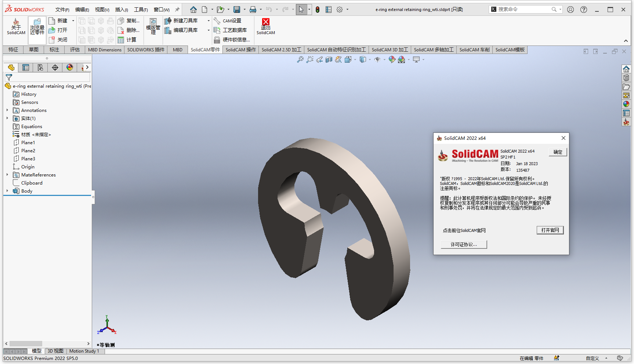The height and width of the screenshot is (364, 634).
Task: Open Hide/Show Items eye dropdown
Action: (384, 59)
